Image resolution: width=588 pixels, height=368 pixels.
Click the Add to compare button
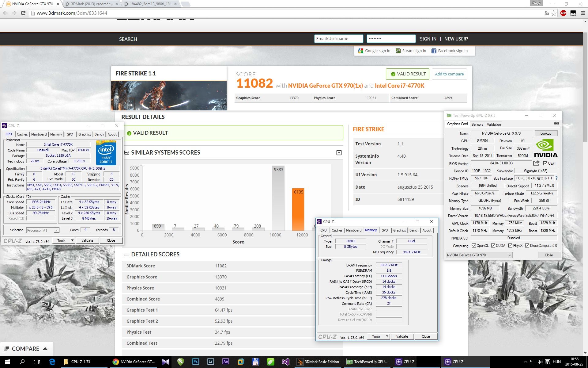pos(449,74)
